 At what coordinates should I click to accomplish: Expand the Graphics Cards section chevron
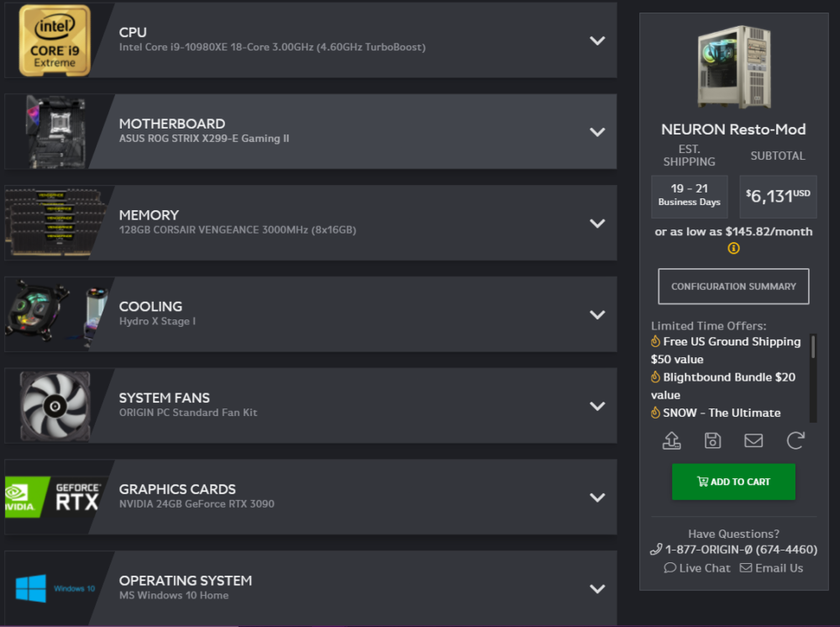pyautogui.click(x=596, y=498)
